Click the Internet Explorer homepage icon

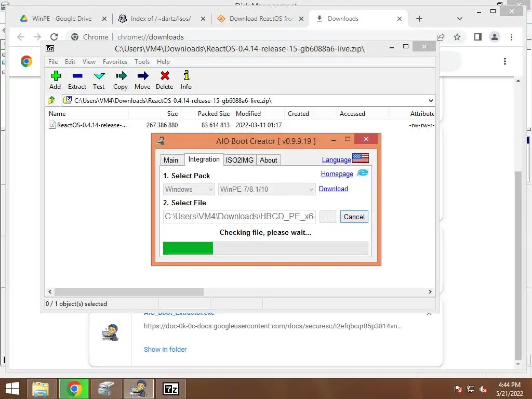[362, 173]
